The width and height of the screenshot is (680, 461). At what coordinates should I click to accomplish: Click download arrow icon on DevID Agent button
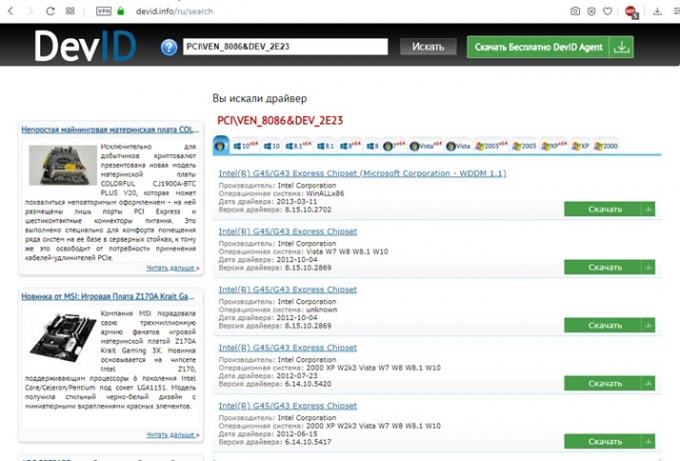[621, 47]
